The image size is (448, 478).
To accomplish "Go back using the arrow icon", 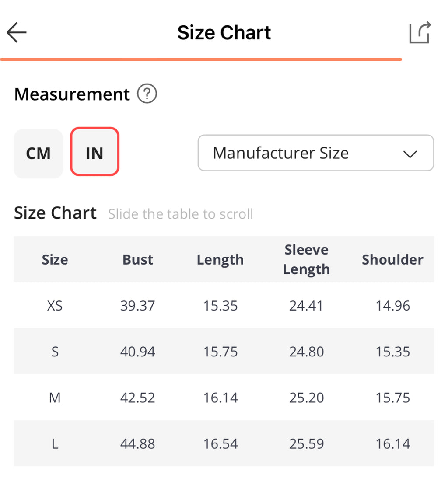I will 17,33.
